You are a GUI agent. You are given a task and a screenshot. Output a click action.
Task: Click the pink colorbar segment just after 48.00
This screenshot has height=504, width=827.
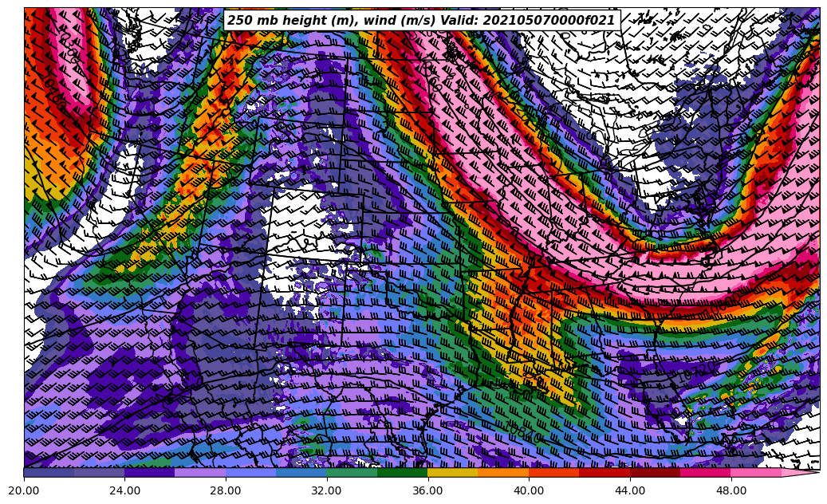[x=756, y=473]
